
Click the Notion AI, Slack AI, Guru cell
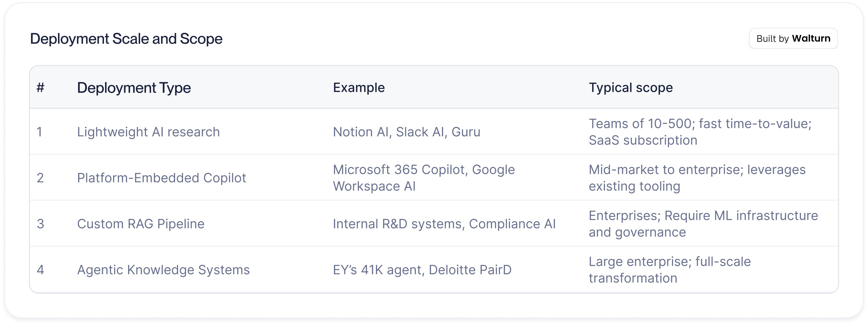click(406, 132)
